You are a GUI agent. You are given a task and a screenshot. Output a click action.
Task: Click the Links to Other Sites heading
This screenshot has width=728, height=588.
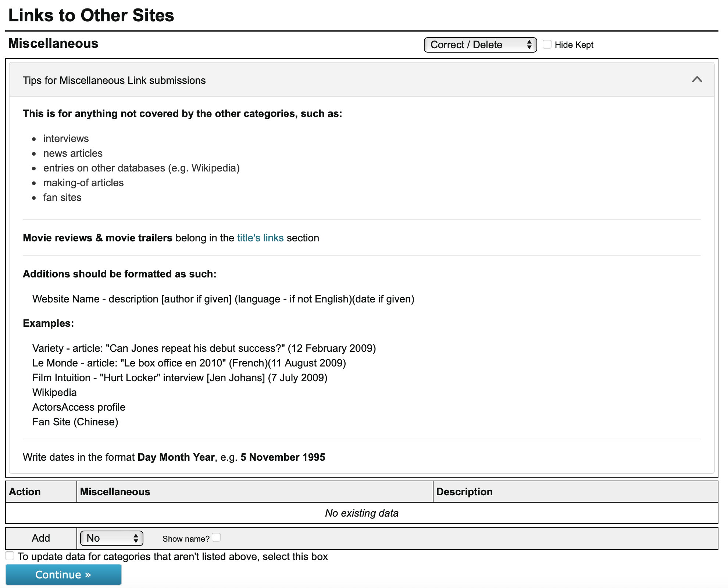pyautogui.click(x=91, y=15)
